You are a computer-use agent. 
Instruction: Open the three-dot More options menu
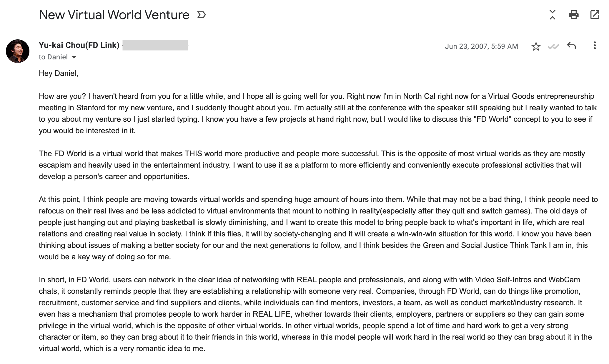pyautogui.click(x=595, y=46)
